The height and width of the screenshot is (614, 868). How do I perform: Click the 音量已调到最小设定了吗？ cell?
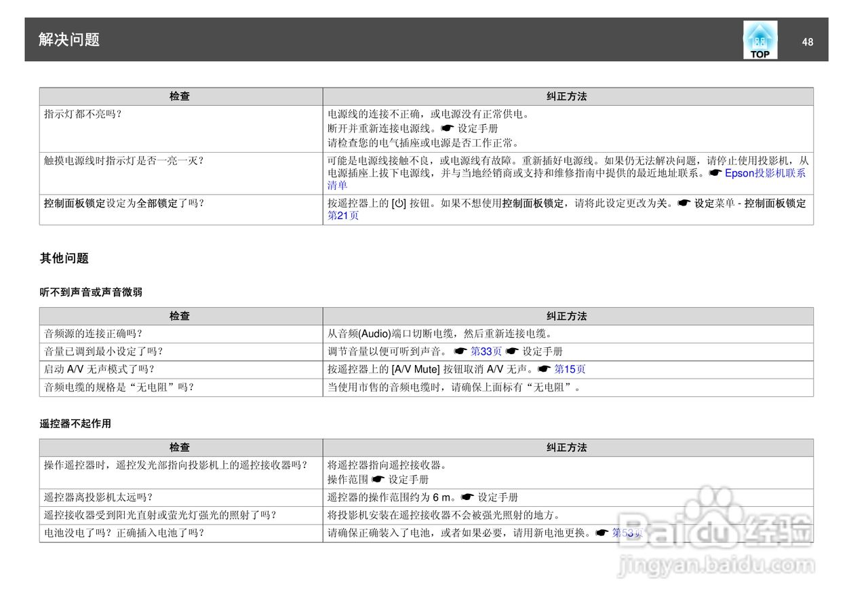181,351
